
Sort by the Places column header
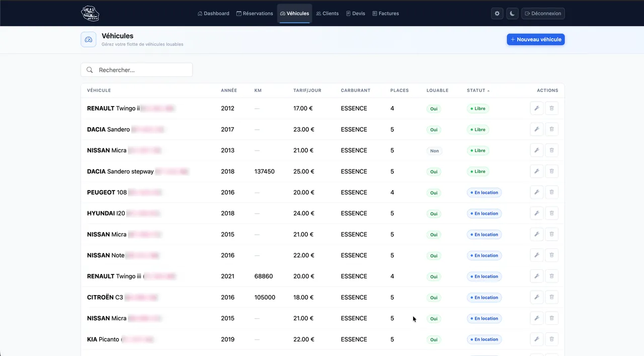click(x=399, y=91)
